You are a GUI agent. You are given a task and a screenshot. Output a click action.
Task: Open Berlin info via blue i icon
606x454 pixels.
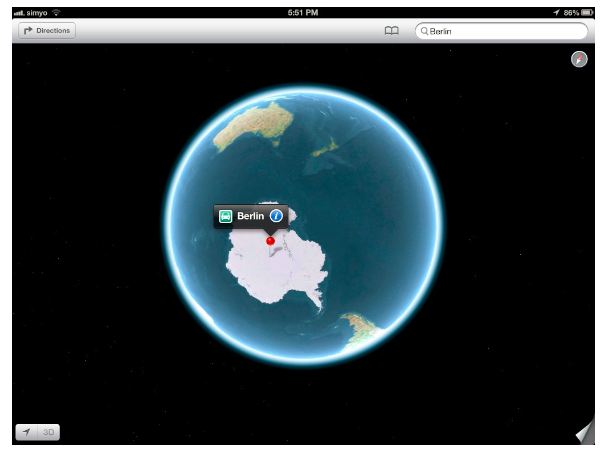pyautogui.click(x=276, y=216)
